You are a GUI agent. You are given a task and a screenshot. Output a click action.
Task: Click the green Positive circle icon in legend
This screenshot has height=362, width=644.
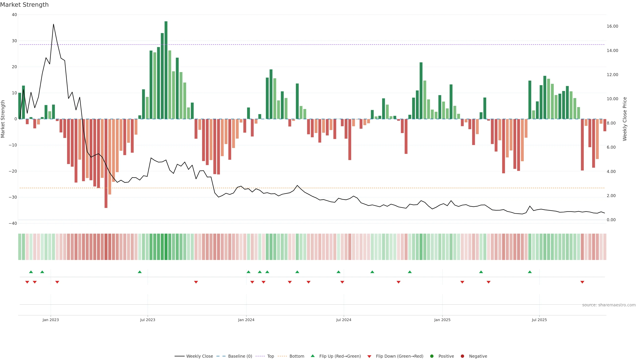pos(432,356)
